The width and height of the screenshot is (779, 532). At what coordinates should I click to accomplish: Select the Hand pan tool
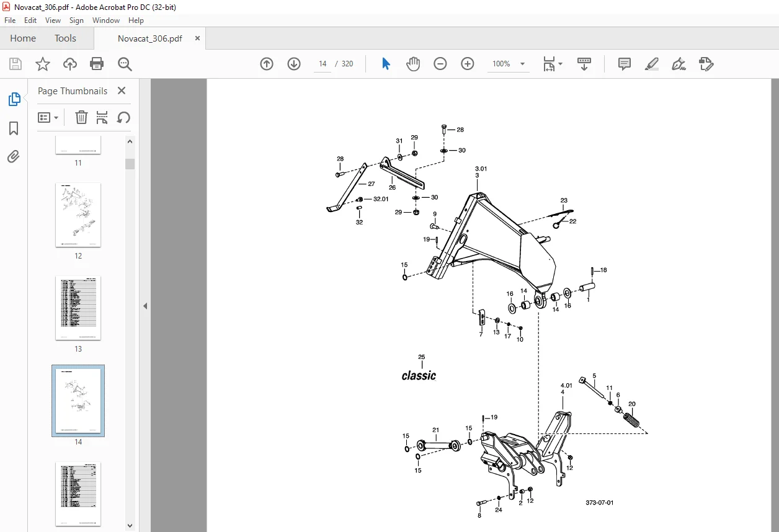point(413,64)
